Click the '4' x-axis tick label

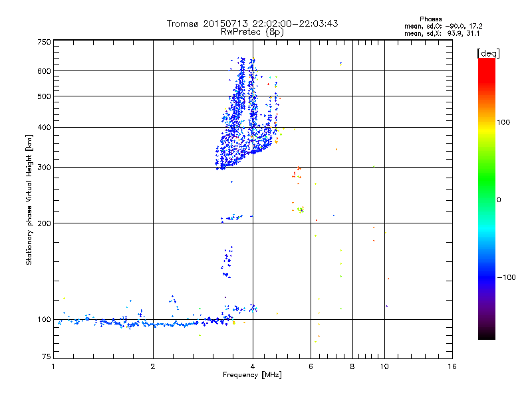click(253, 366)
